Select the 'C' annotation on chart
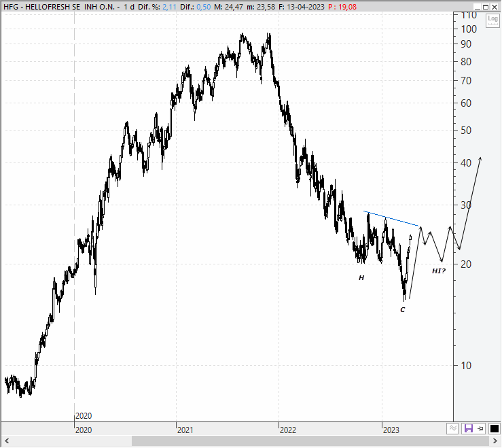Viewport: 502px width, 448px height. (402, 310)
